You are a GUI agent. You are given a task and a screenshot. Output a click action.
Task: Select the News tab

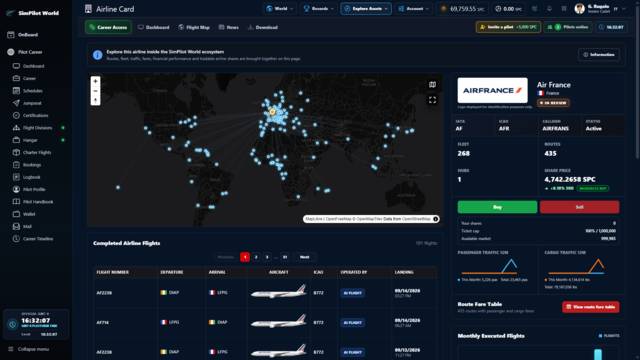[x=229, y=27]
